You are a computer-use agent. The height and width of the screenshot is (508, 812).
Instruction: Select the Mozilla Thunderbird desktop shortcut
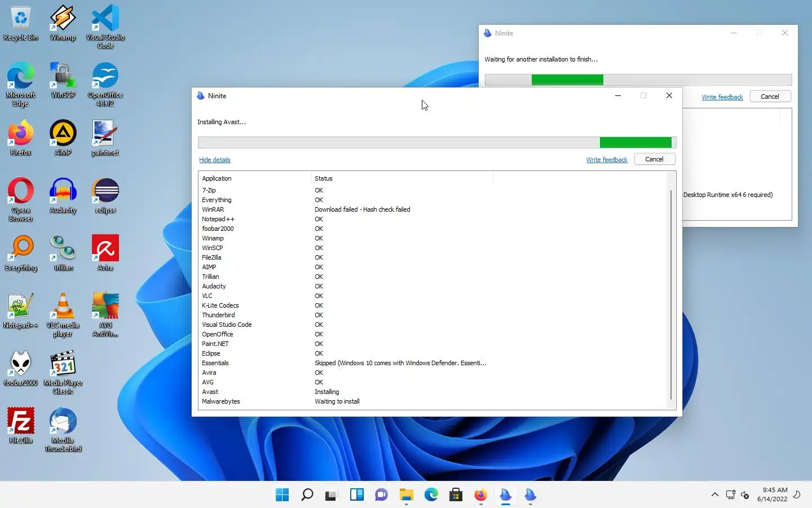(x=63, y=430)
